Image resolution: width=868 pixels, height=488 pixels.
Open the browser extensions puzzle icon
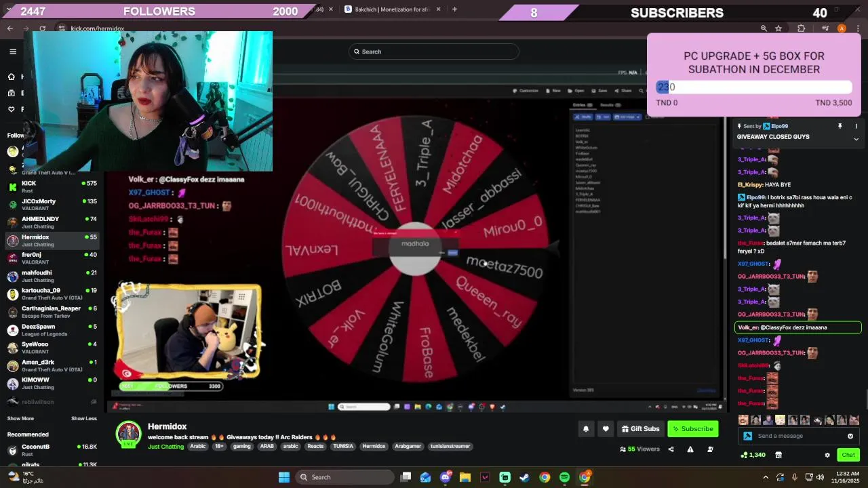(x=801, y=28)
